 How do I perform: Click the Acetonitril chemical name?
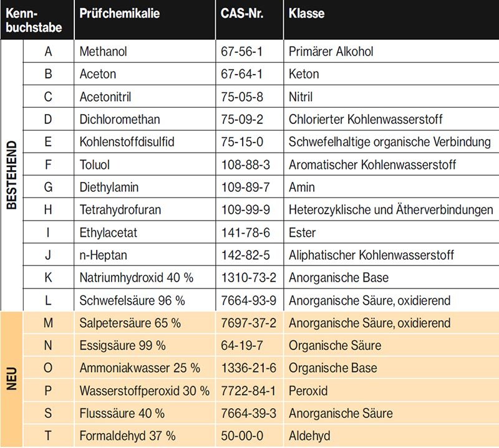click(x=105, y=97)
